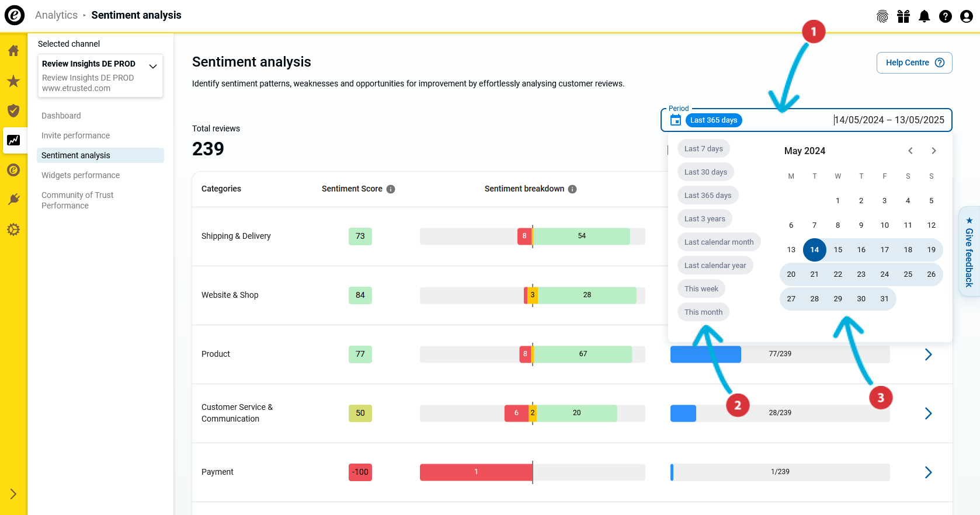Click Product review share bar 77/239

pyautogui.click(x=780, y=354)
